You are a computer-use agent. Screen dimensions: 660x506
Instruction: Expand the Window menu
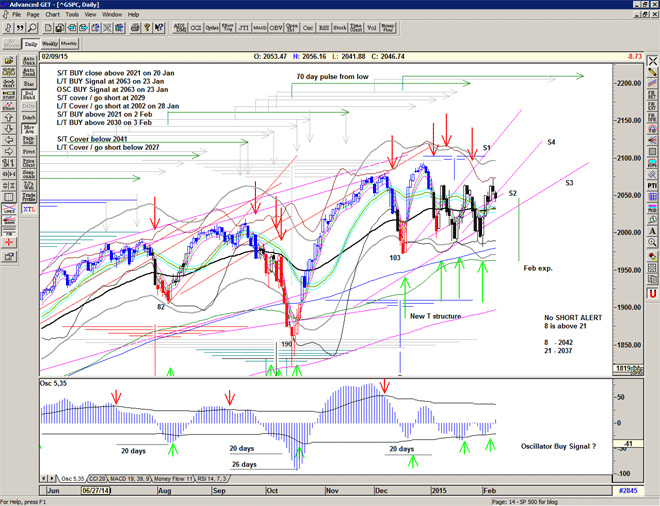click(111, 15)
